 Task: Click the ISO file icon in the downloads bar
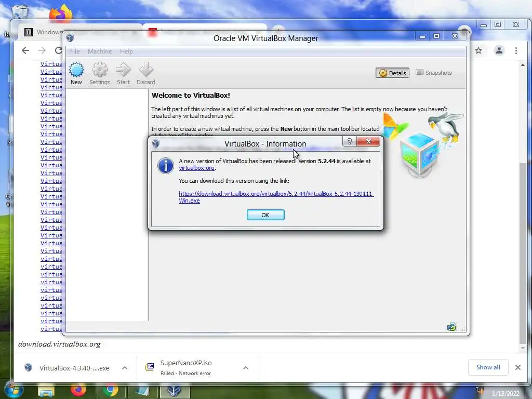click(x=150, y=367)
